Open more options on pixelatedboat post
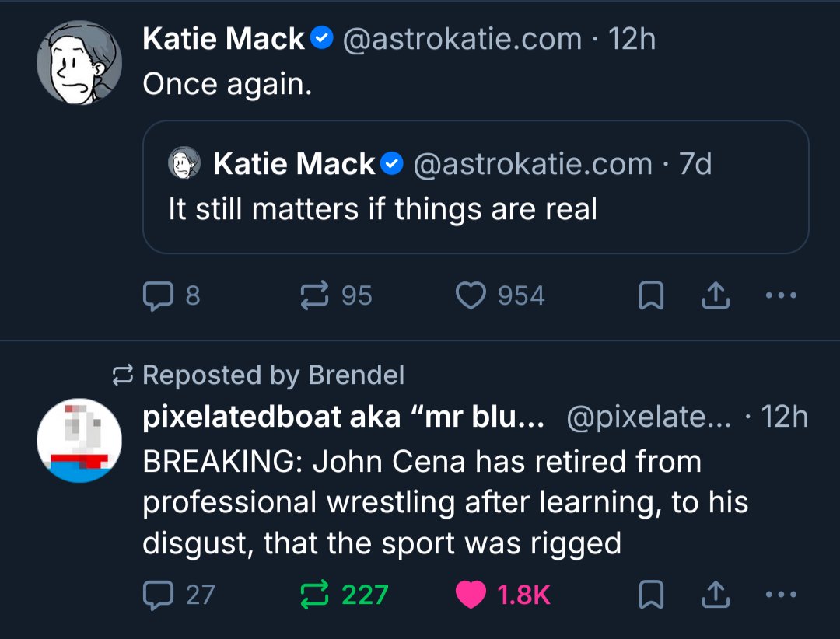The width and height of the screenshot is (840, 639). click(781, 595)
